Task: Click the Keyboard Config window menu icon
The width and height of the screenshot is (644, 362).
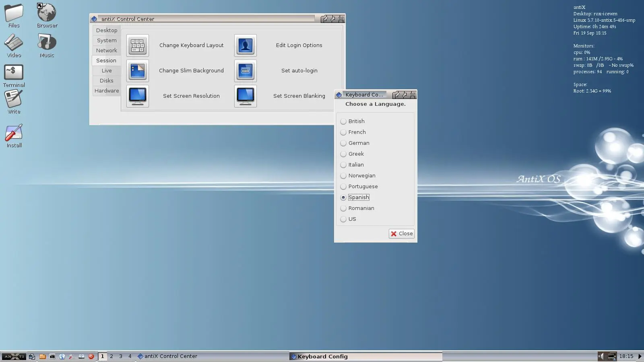Action: pyautogui.click(x=339, y=95)
